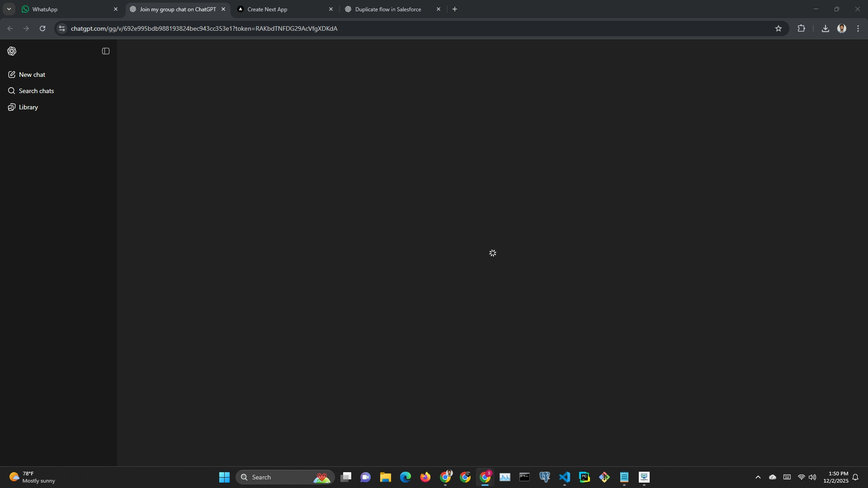Image resolution: width=868 pixels, height=488 pixels.
Task: Show hidden system tray icons chevron
Action: tap(758, 477)
